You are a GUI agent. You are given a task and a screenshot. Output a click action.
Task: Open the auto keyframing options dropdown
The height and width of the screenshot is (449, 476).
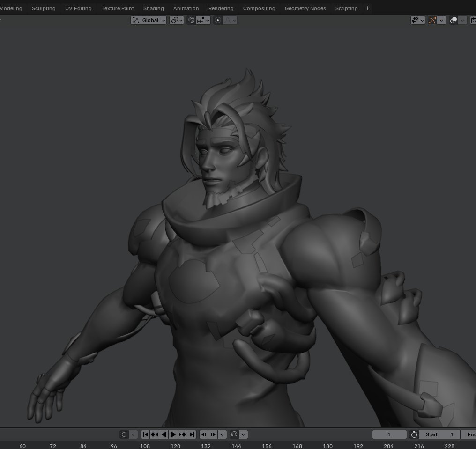(x=133, y=434)
